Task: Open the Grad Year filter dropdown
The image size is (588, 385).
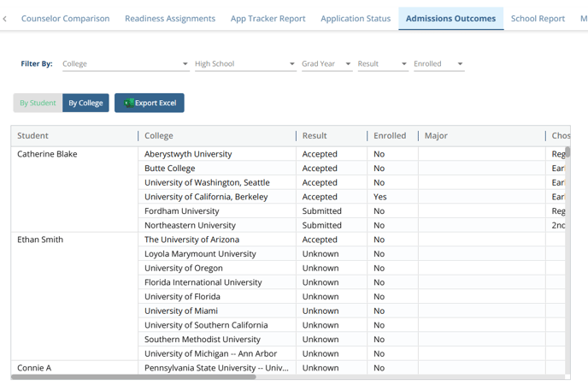Action: click(x=327, y=64)
